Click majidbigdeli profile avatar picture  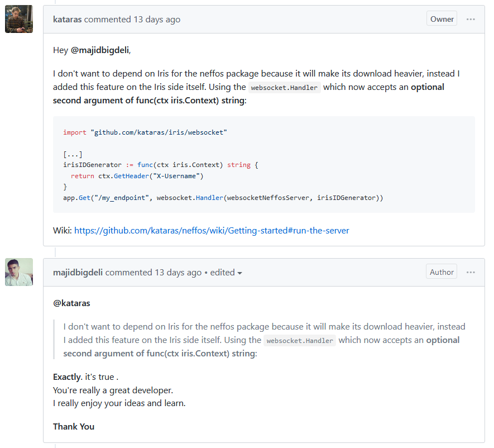[19, 272]
